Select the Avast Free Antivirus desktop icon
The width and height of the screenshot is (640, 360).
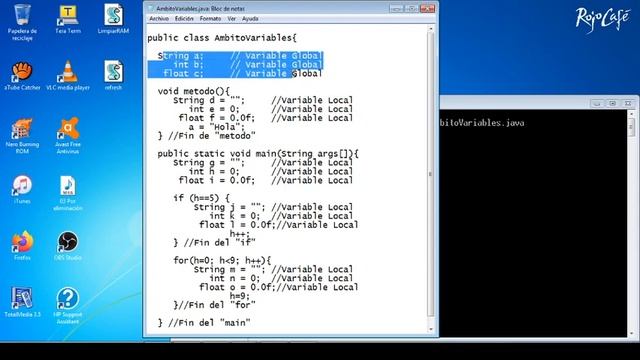(x=68, y=136)
